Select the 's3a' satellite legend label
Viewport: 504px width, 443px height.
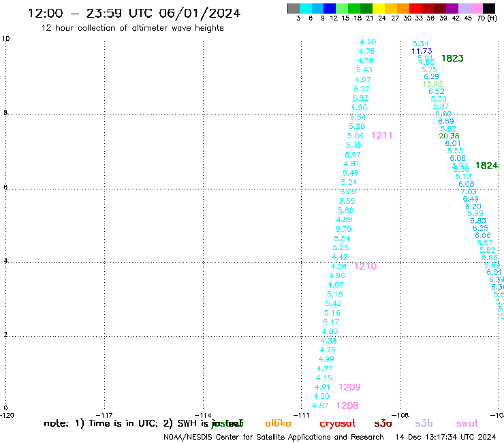pyautogui.click(x=383, y=423)
